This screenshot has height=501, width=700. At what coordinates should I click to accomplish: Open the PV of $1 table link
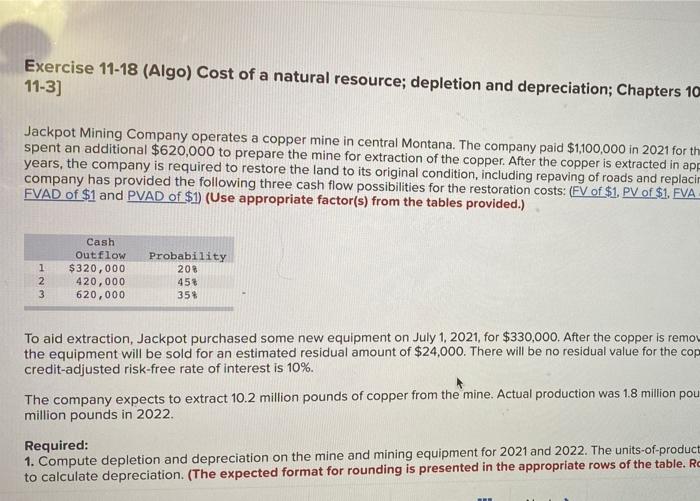click(645, 192)
